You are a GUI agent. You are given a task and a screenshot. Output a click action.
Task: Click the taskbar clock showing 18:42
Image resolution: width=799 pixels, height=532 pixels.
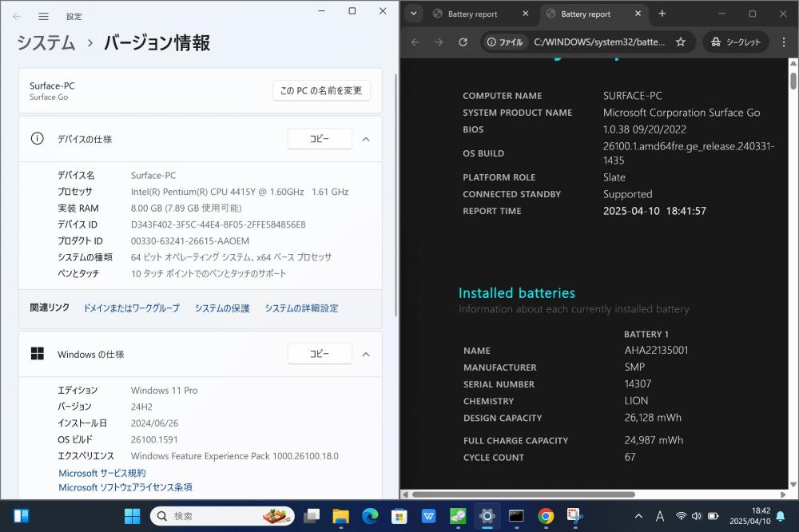pos(749,516)
